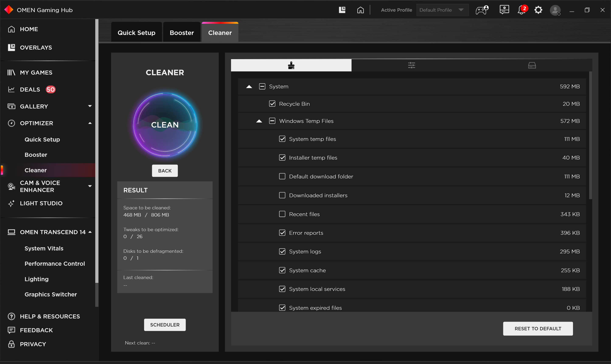Open System Vitals
The height and width of the screenshot is (364, 611).
44,249
